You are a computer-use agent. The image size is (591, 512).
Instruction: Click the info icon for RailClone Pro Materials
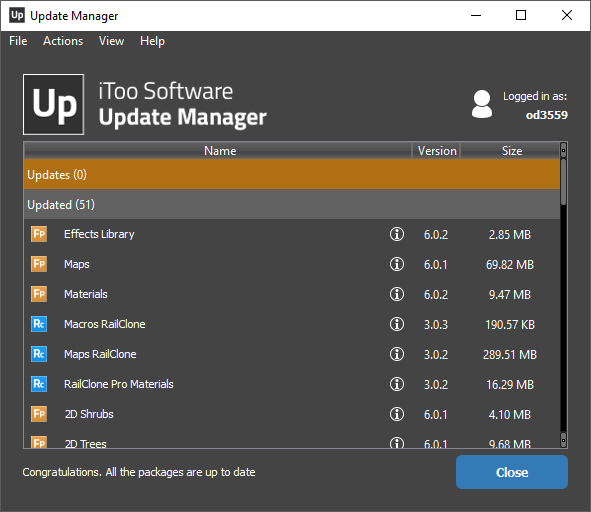(x=397, y=384)
